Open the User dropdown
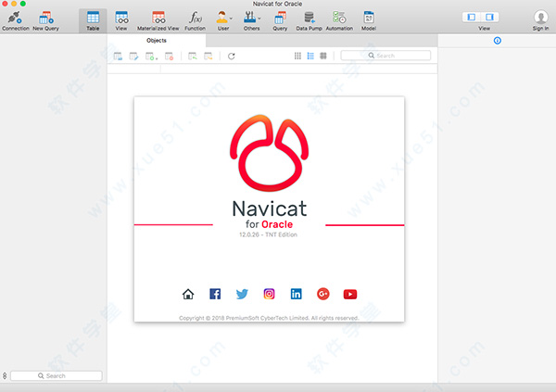Viewport: 556px width, 392px height. [223, 20]
